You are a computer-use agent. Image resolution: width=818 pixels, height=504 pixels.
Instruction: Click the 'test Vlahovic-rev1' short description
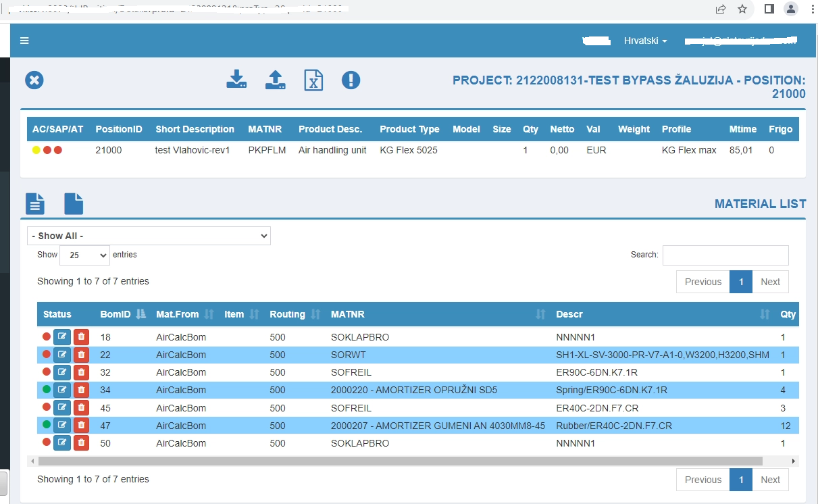tap(193, 150)
